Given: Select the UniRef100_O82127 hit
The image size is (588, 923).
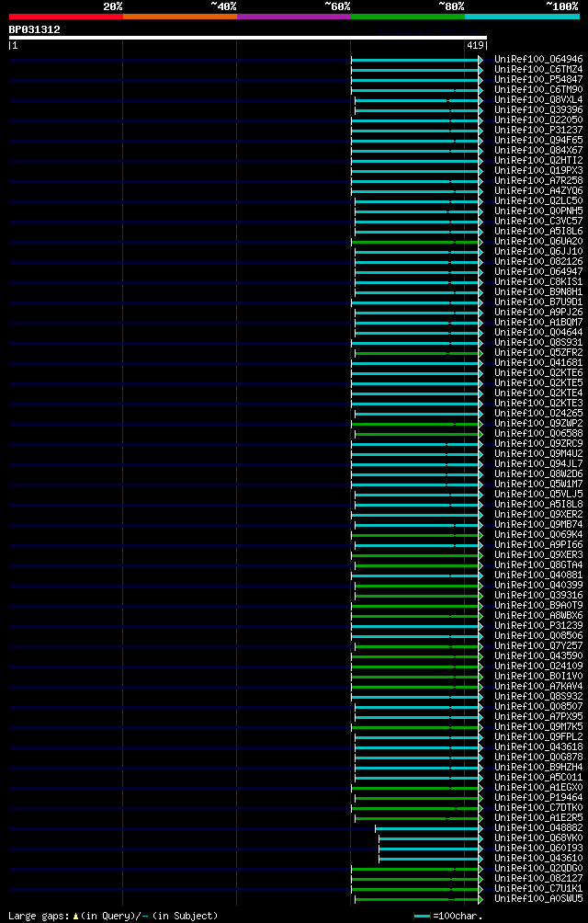Looking at the screenshot, I should point(538,879).
